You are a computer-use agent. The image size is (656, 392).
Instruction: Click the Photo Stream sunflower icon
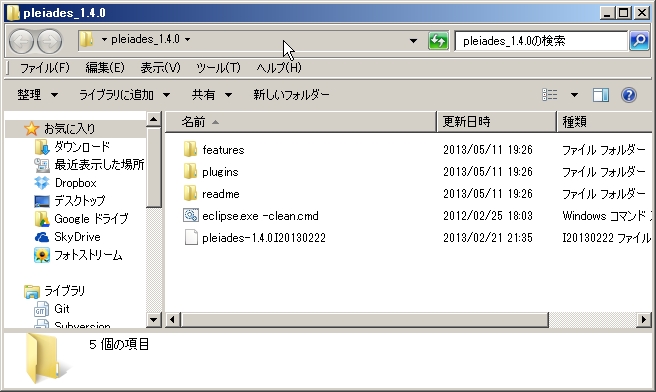coord(42,255)
